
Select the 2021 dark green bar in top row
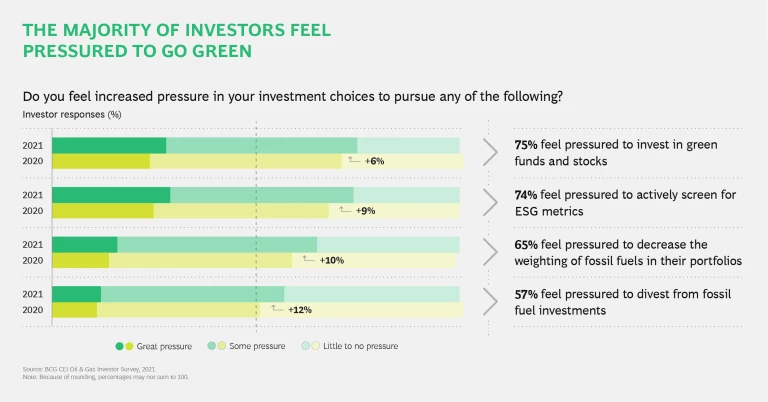pos(108,145)
